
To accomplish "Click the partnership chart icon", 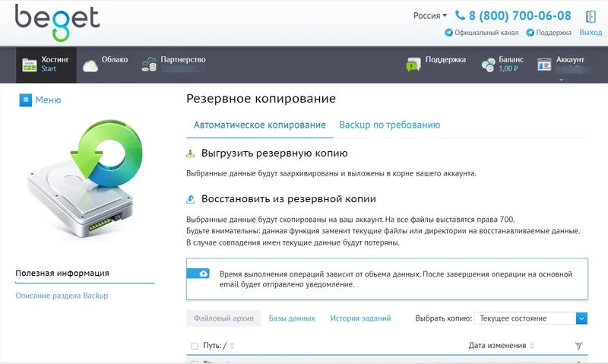I will 149,64.
